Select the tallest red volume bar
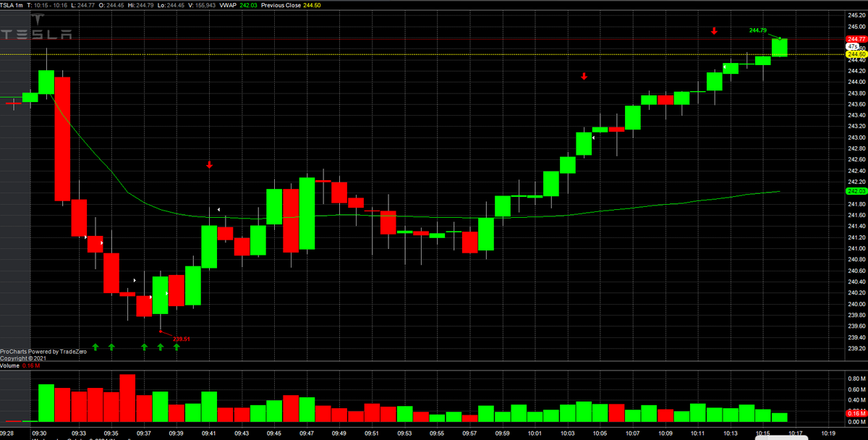 click(127, 398)
